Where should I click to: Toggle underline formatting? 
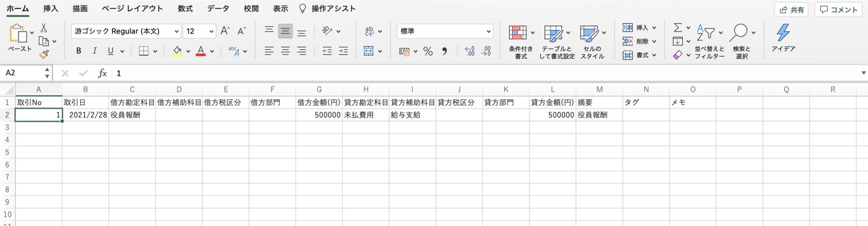pyautogui.click(x=111, y=52)
